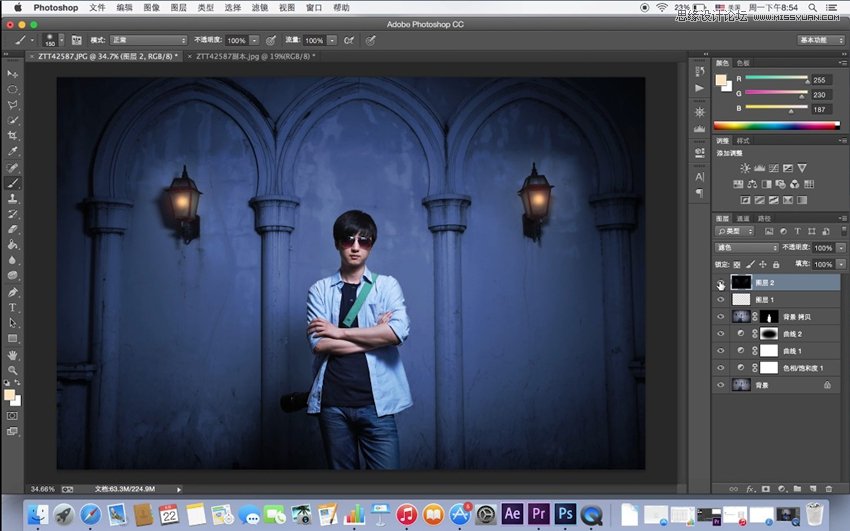Switch to the 色板 tab
This screenshot has height=531, width=850.
coord(743,63)
